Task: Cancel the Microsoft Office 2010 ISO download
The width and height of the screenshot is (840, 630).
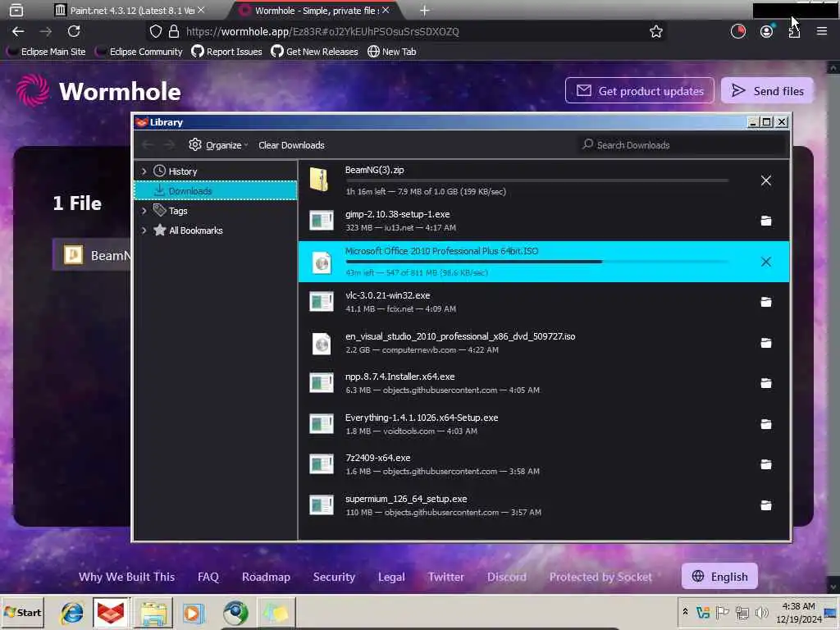Action: coord(766,262)
